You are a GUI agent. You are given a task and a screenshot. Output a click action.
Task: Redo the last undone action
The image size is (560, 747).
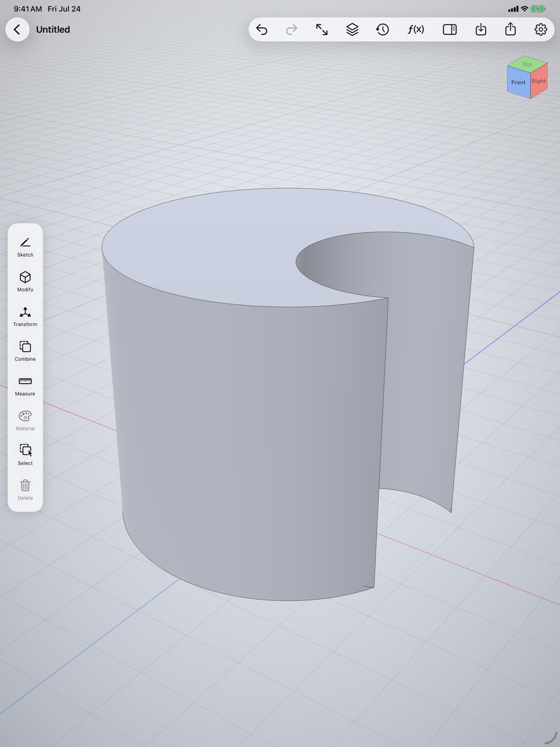click(x=291, y=29)
